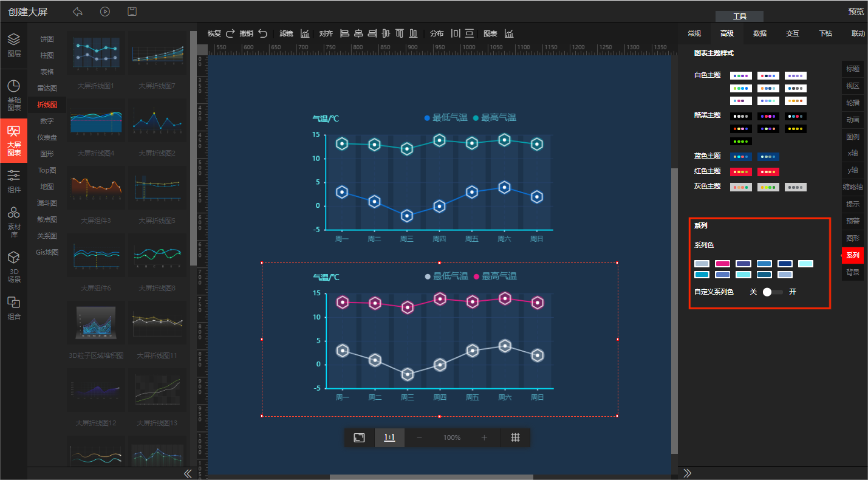868x480 pixels.
Task: Toggle the 自定义系列色 switch
Action: click(x=773, y=292)
